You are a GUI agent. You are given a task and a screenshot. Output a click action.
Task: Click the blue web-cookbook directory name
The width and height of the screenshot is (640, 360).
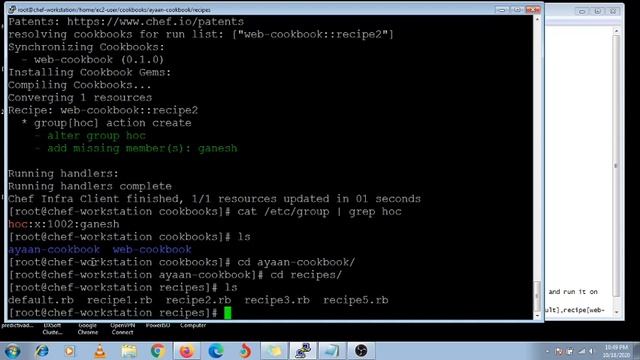(x=152, y=250)
